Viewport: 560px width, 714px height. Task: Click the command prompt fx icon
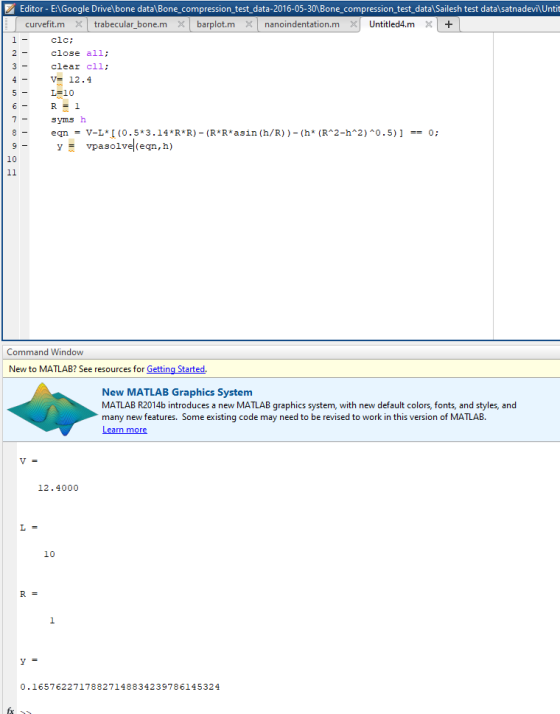[10, 710]
